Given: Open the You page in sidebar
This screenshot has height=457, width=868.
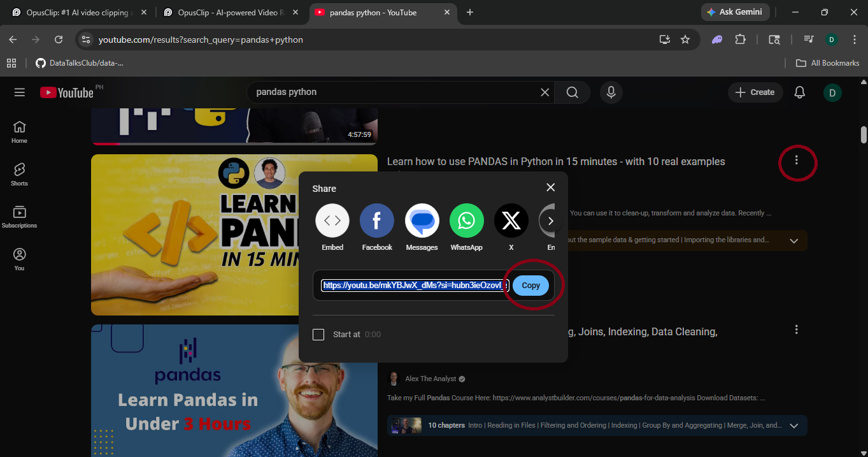Looking at the screenshot, I should [x=19, y=259].
